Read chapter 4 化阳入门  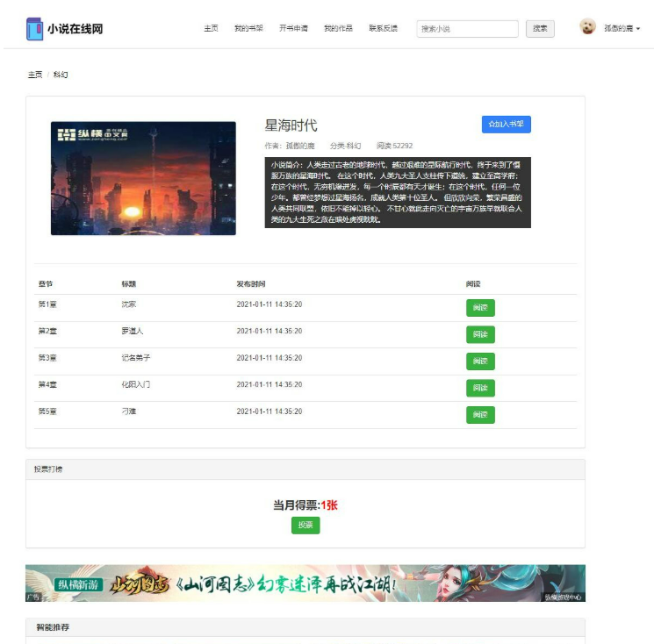click(480, 388)
